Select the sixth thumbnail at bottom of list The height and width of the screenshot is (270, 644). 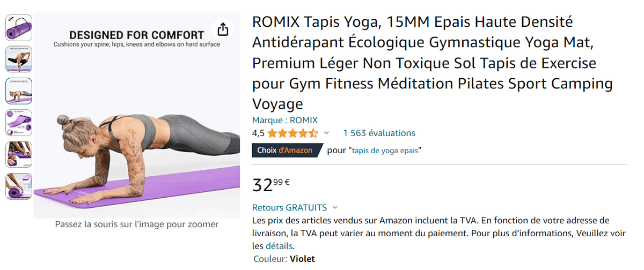click(x=19, y=186)
